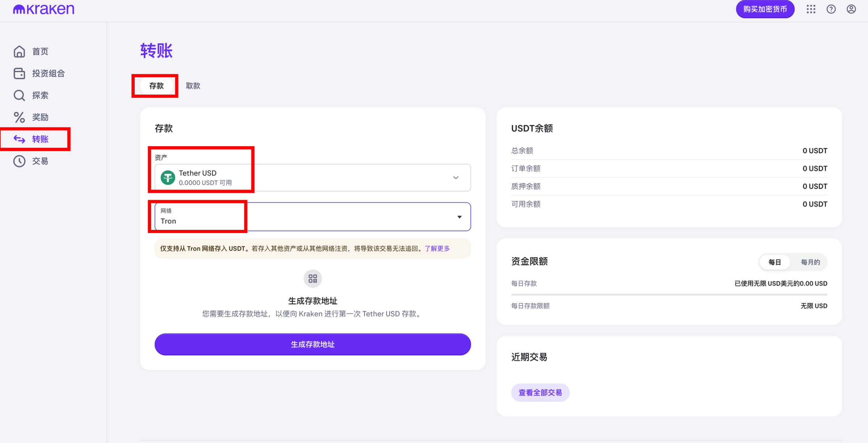Click the 转账 page heading
Screen dimensions: 868x443
(x=156, y=51)
